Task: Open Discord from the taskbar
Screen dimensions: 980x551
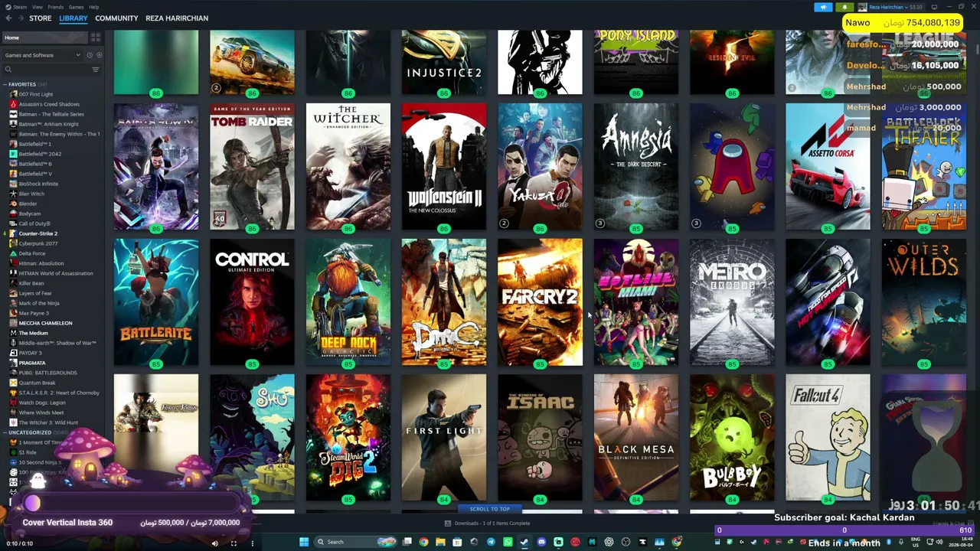Action: pyautogui.click(x=541, y=542)
